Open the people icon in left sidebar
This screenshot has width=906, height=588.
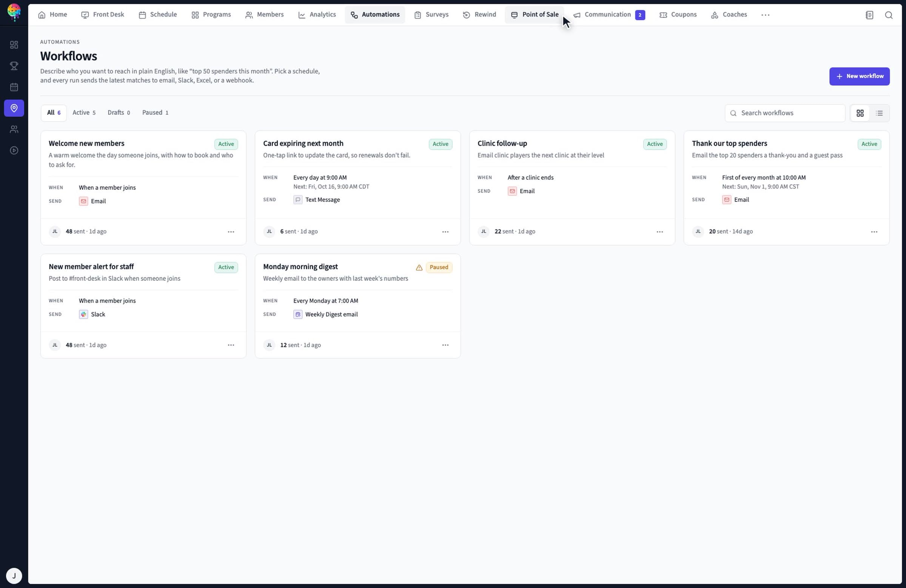14,129
